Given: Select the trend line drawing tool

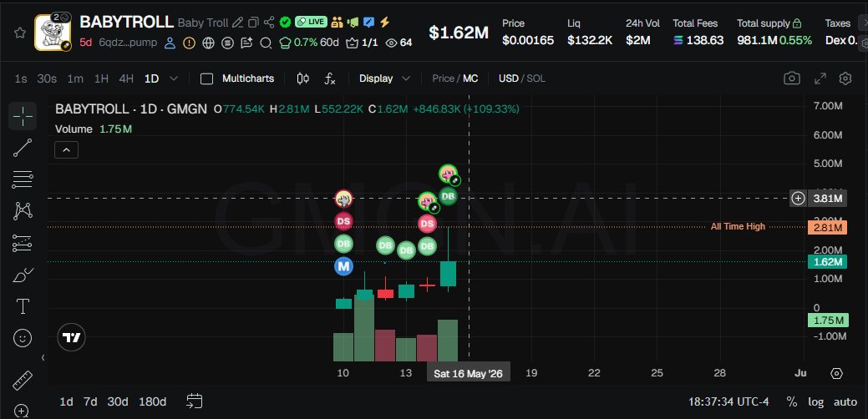Looking at the screenshot, I should click(23, 148).
